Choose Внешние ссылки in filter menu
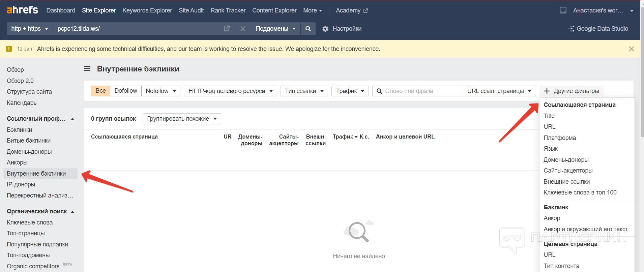Image resolution: width=644 pixels, height=272 pixels. 567,182
